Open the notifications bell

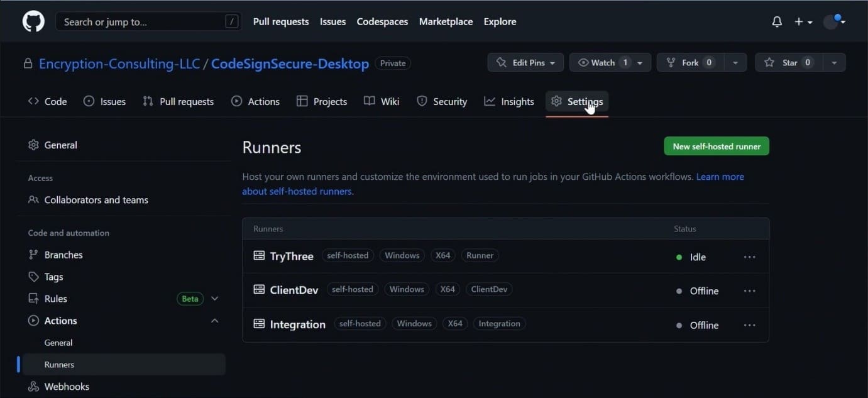(x=777, y=21)
